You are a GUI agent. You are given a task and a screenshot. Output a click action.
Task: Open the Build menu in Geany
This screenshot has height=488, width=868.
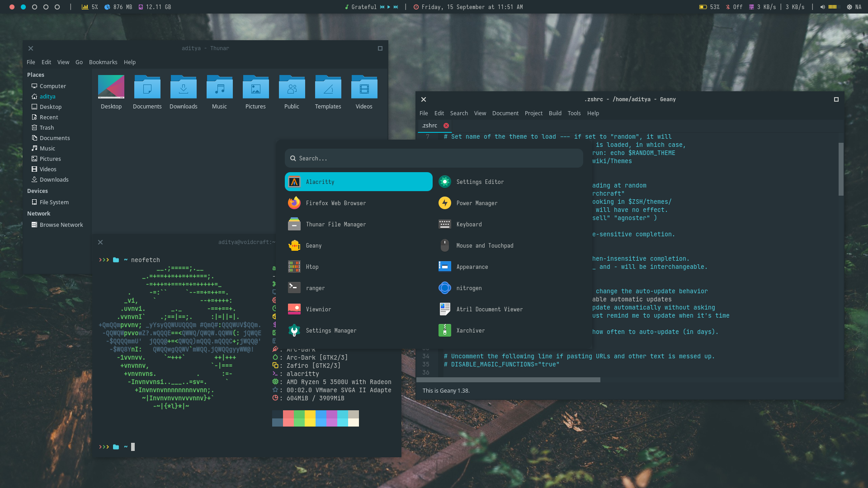click(555, 113)
